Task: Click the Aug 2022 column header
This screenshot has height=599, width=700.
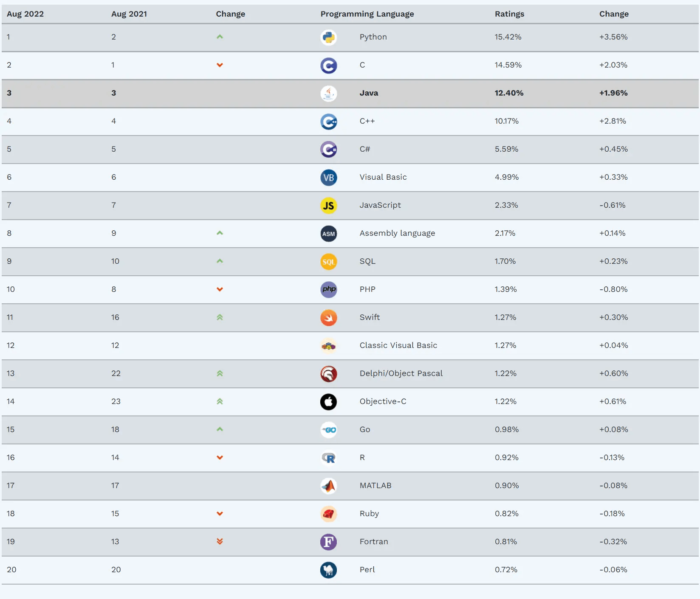Action: point(25,14)
